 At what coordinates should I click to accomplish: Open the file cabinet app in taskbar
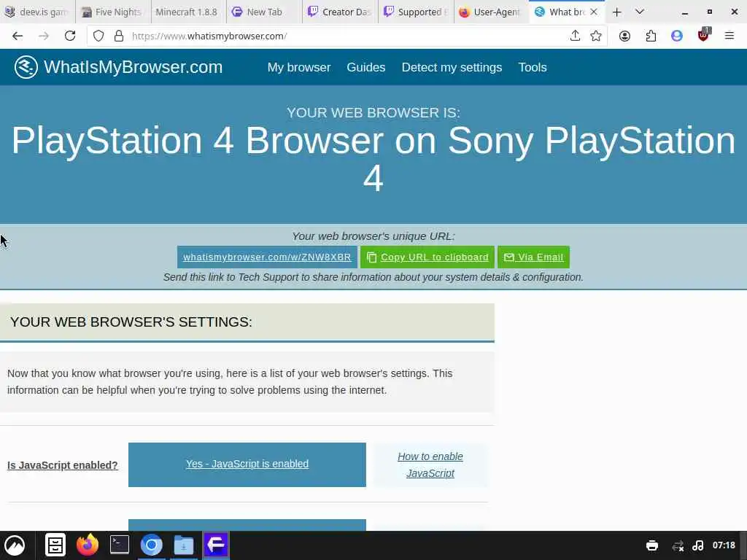(55, 545)
